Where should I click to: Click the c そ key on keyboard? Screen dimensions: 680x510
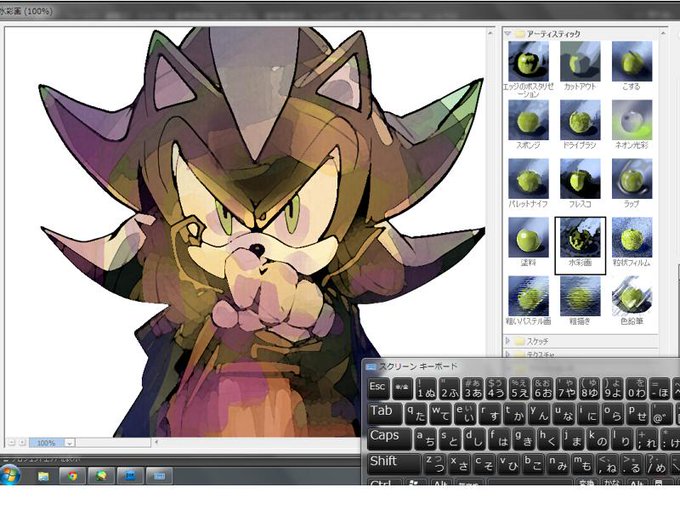pyautogui.click(x=484, y=463)
